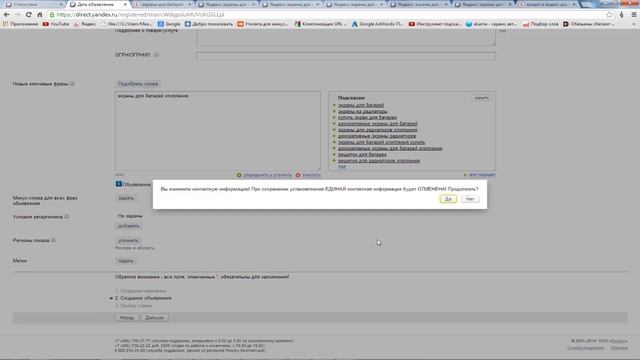Click the red clear icon under phrases box
Screen dimensions: 640x360
[298, 175]
